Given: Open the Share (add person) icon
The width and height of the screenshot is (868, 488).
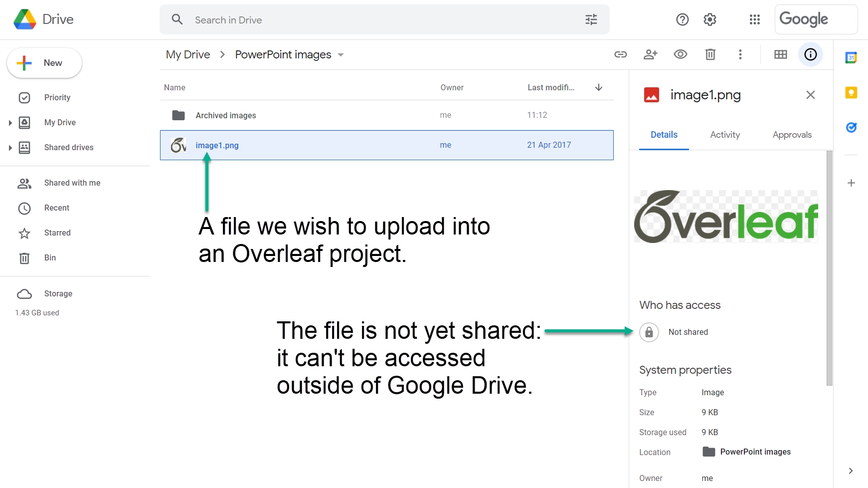Looking at the screenshot, I should point(650,54).
